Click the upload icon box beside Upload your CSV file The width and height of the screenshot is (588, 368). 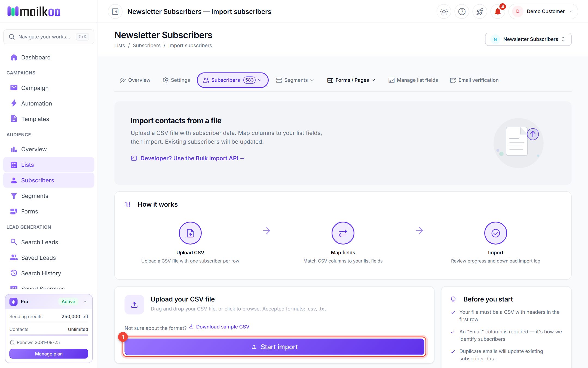point(134,304)
